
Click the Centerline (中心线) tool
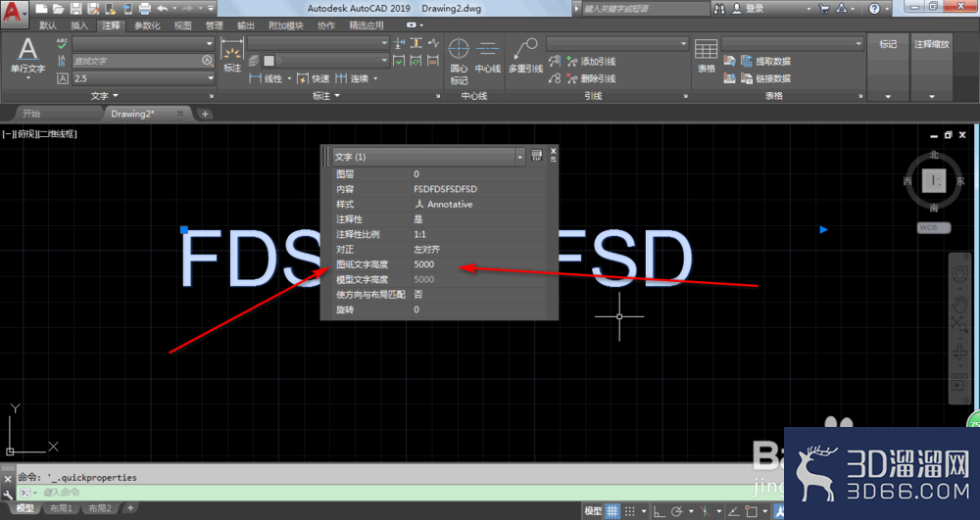pos(487,56)
